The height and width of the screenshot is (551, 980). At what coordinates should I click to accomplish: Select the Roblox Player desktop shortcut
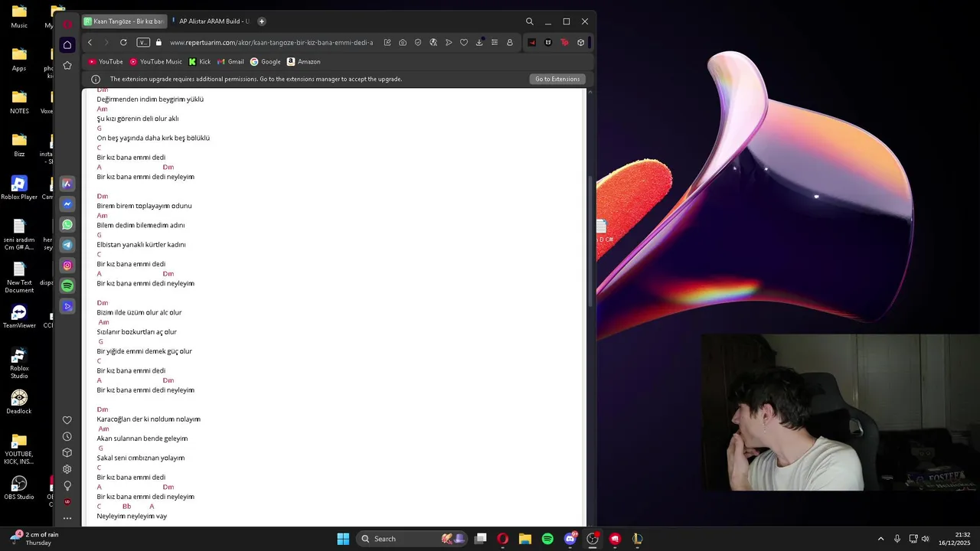tap(19, 188)
